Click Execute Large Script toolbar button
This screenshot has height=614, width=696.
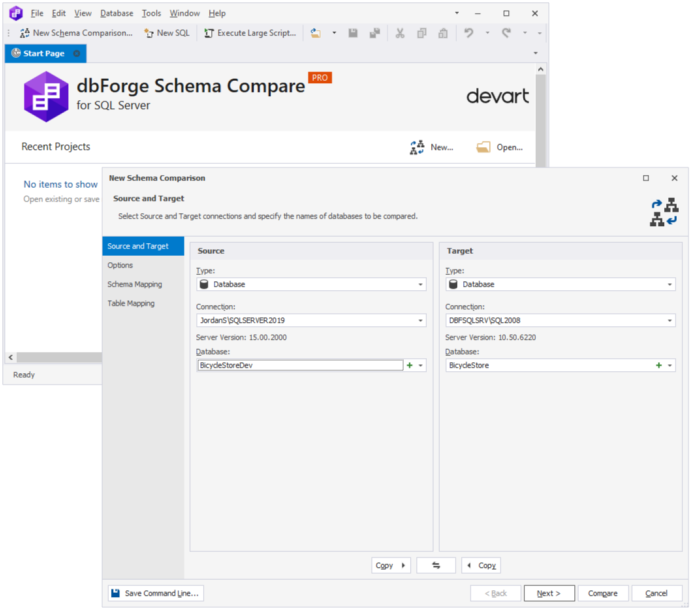tap(250, 33)
